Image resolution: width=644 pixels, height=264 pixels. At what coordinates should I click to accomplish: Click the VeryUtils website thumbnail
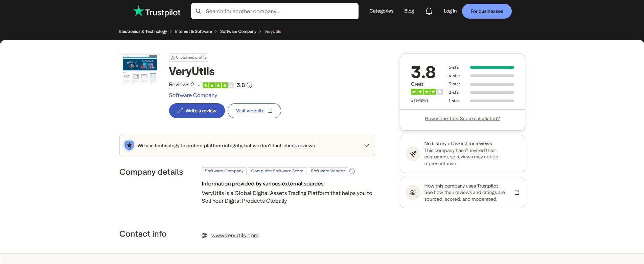pyautogui.click(x=140, y=69)
